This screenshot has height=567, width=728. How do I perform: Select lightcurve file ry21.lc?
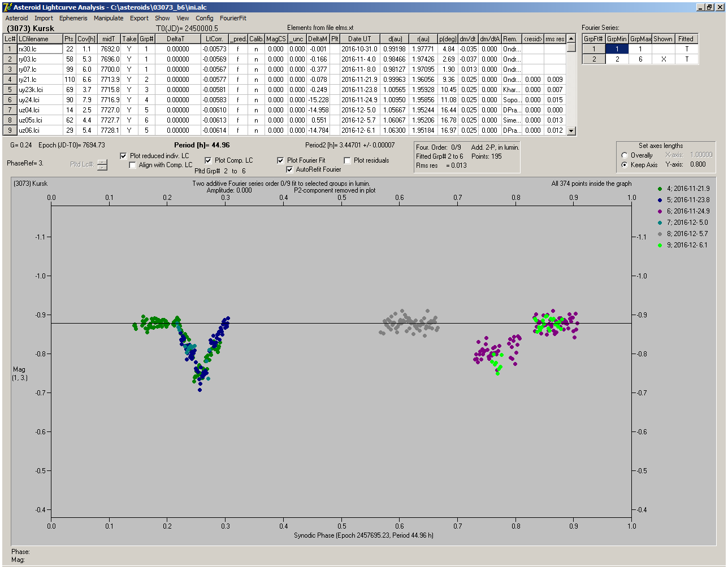(x=40, y=80)
